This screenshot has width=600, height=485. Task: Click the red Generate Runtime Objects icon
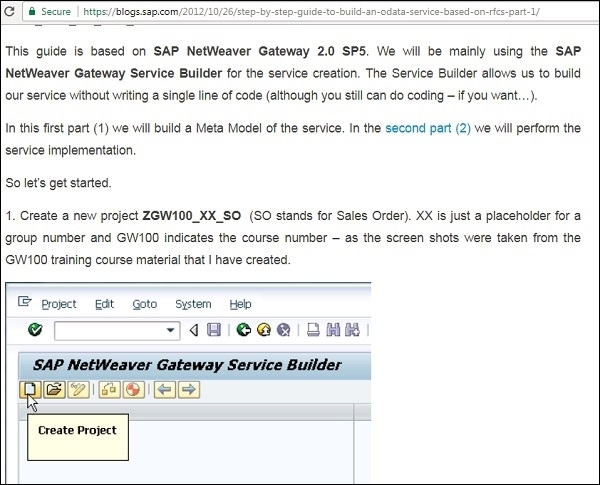pyautogui.click(x=134, y=390)
